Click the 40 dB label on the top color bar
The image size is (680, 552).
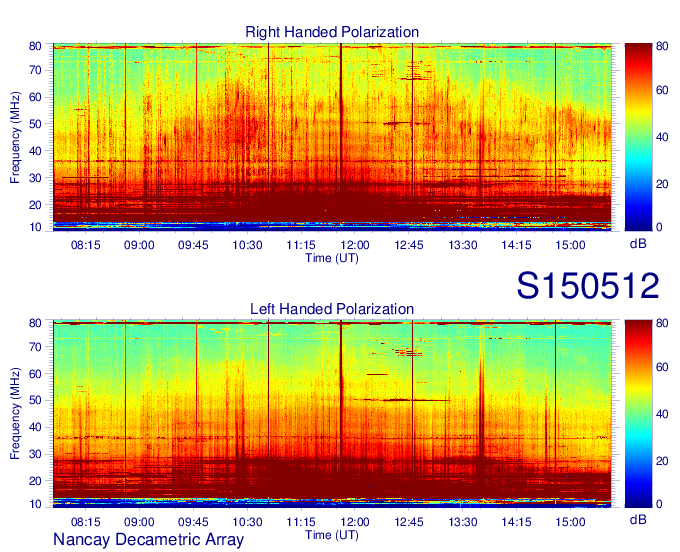click(x=662, y=137)
